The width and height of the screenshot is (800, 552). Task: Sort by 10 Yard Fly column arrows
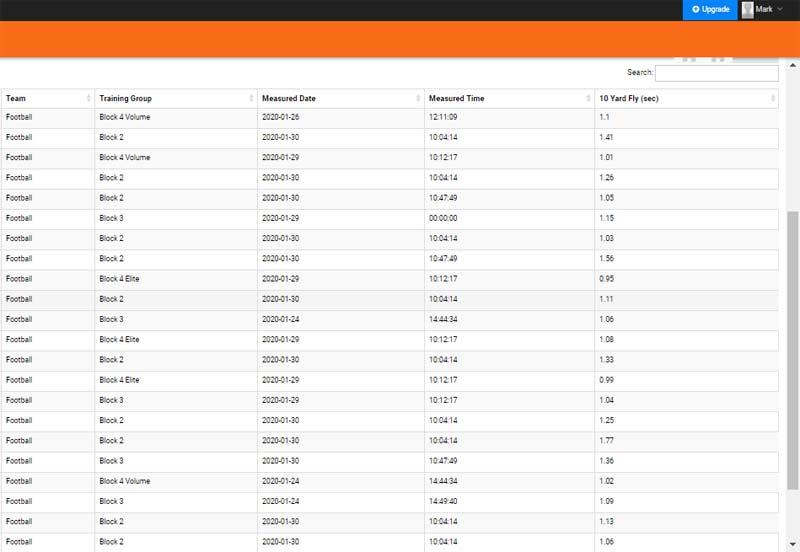tap(772, 98)
